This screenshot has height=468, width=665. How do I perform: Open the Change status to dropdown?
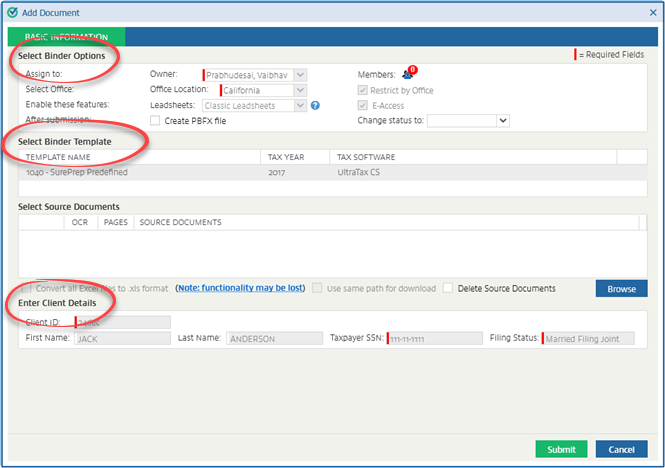pos(503,121)
